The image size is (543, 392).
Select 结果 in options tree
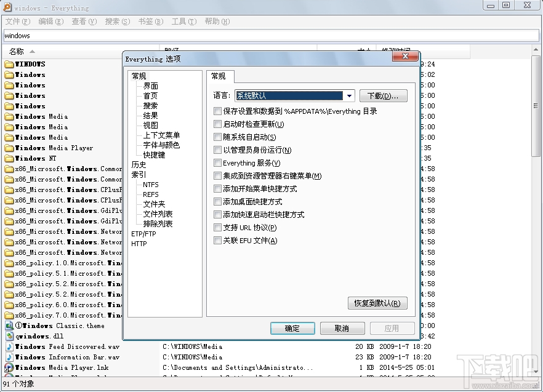point(151,116)
